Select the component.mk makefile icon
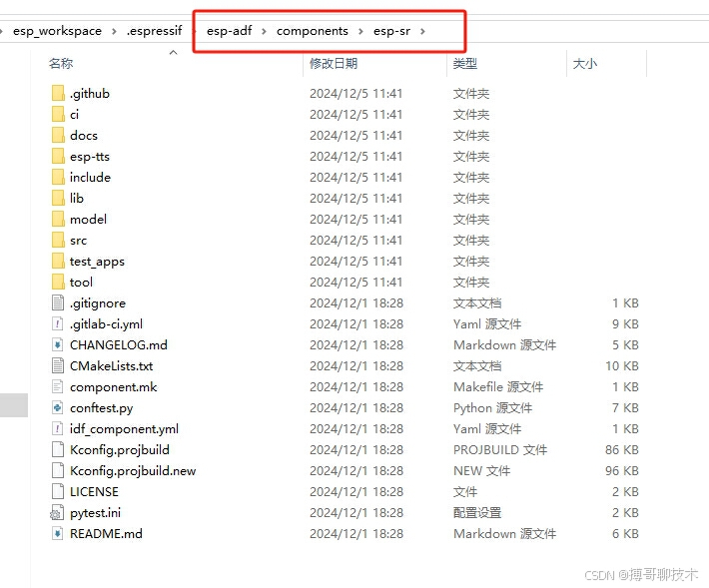The width and height of the screenshot is (709, 588). (58, 387)
